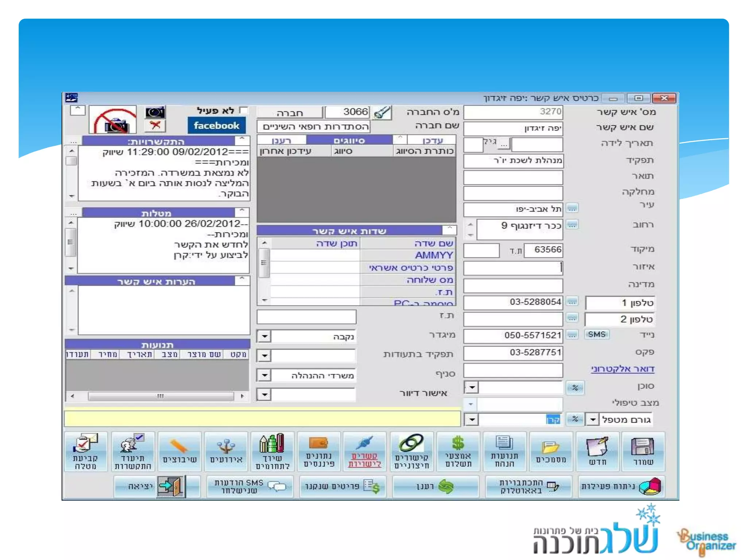
Task: Click the red X delete photo icon
Action: click(155, 126)
